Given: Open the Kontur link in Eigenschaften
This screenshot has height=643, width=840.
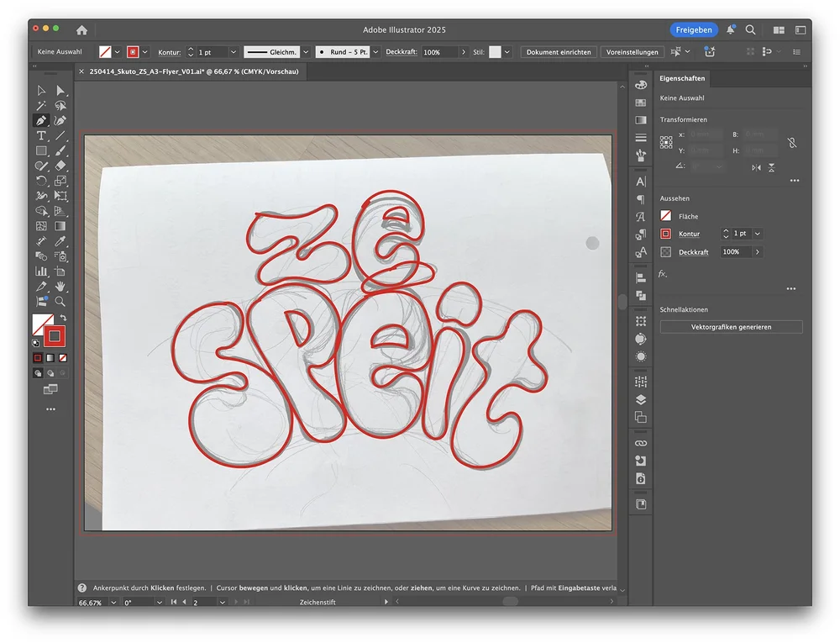Looking at the screenshot, I should pyautogui.click(x=689, y=235).
